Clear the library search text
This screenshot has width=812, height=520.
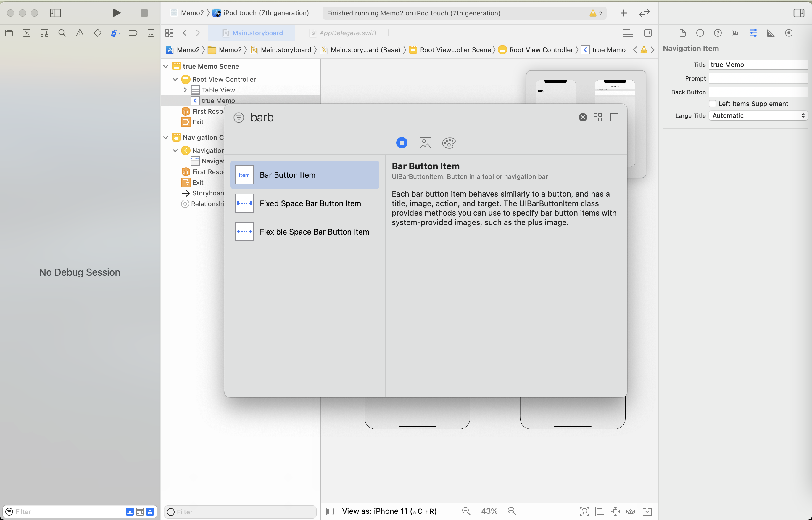(583, 117)
